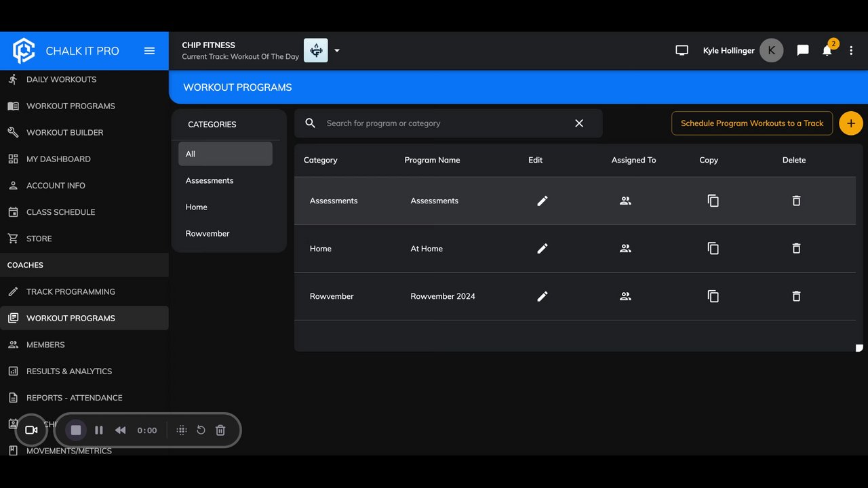
Task: Click the person icon for Account Info
Action: (x=13, y=185)
